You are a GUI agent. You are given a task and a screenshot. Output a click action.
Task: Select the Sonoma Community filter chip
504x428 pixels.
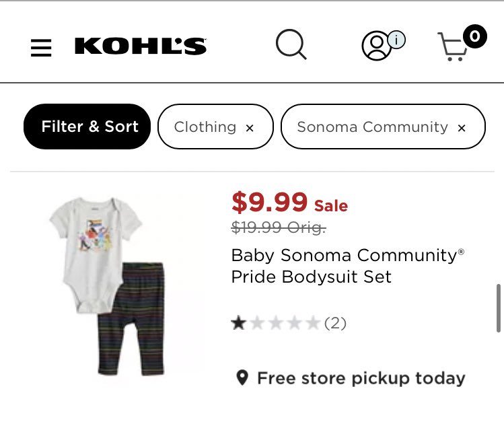(372, 127)
